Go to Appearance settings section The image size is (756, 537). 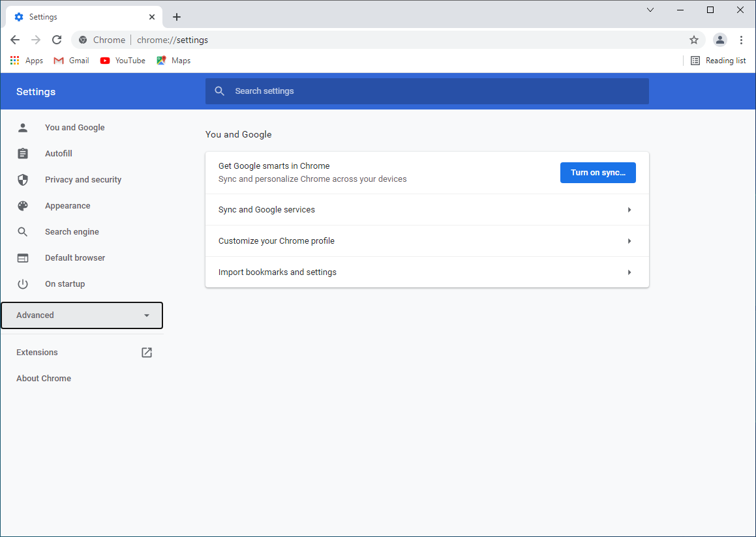67,206
